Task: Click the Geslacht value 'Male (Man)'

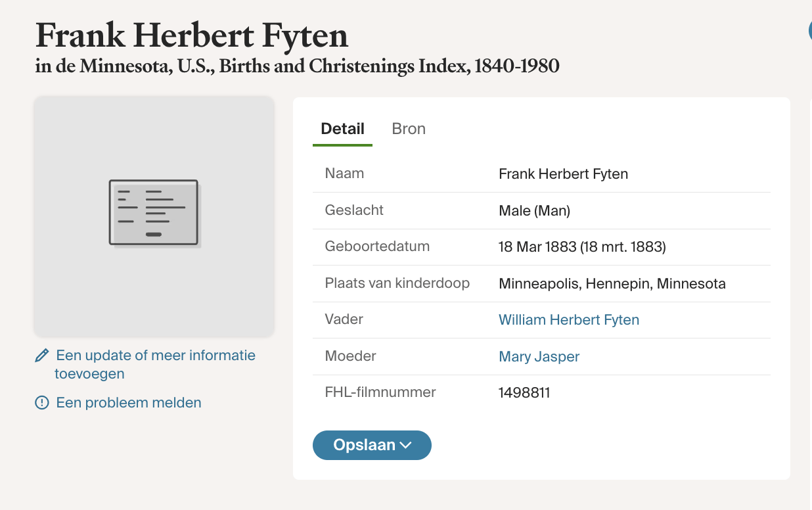Action: pos(535,211)
